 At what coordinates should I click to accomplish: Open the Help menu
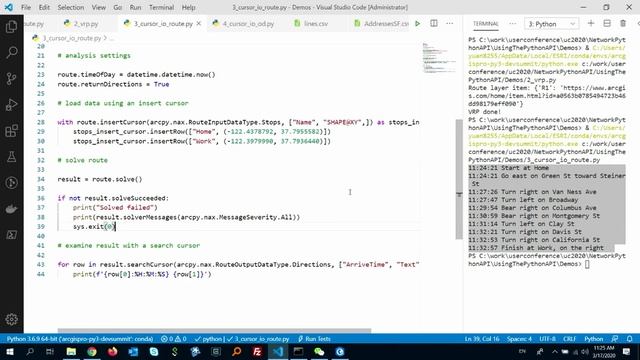pyautogui.click(x=188, y=7)
